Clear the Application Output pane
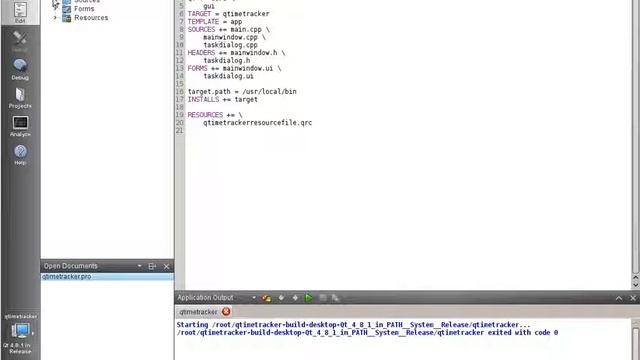 267,298
